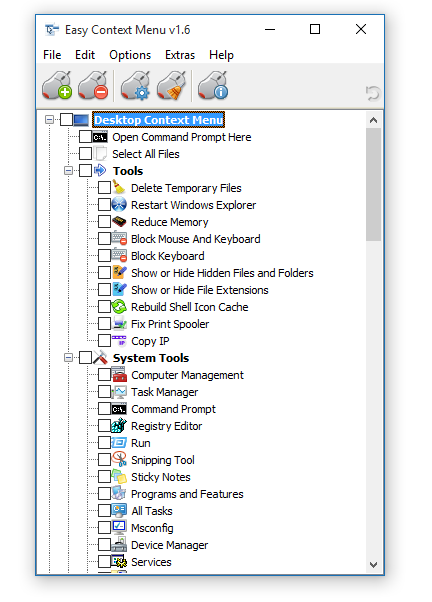Viewport: 432px width, 602px height.
Task: Click the Snipping Tool scissors icon
Action: 119,460
